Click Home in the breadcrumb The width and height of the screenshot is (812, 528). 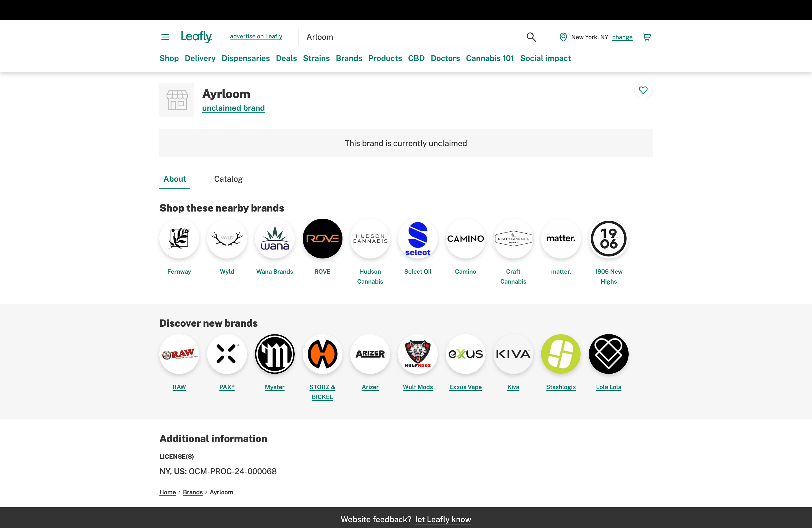[x=168, y=492]
